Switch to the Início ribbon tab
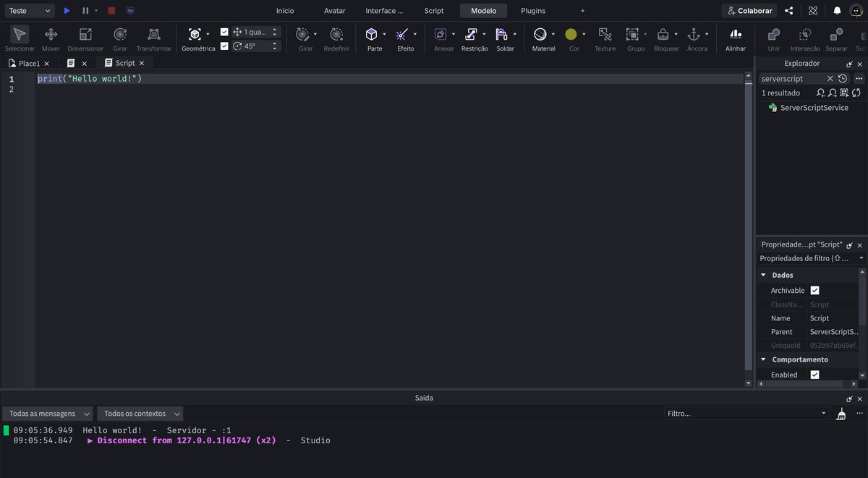 [285, 11]
